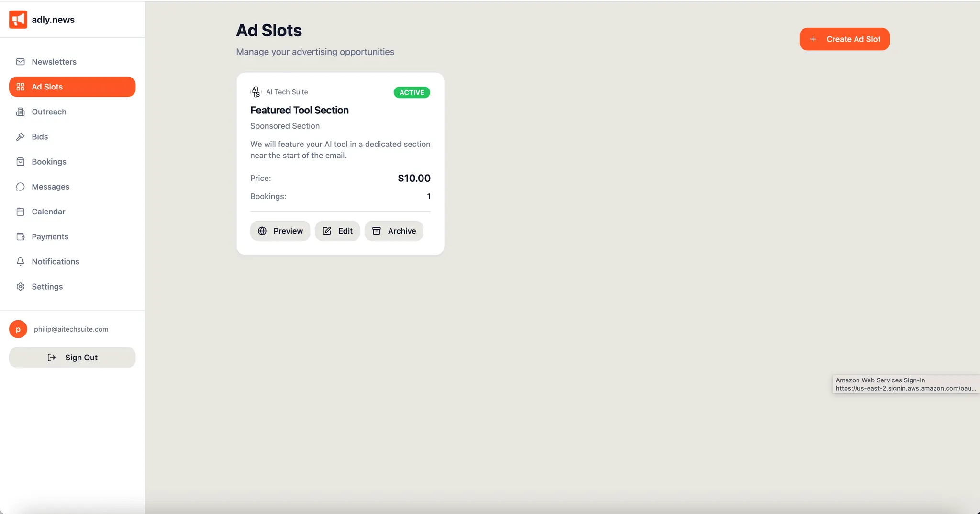Image resolution: width=980 pixels, height=514 pixels.
Task: Click the grid icon beside Ad Slots
Action: 20,87
